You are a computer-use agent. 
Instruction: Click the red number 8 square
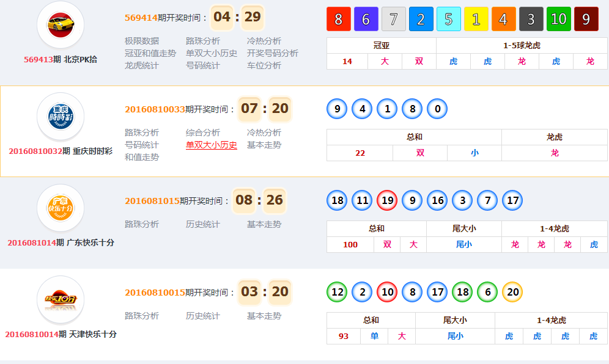click(x=338, y=19)
